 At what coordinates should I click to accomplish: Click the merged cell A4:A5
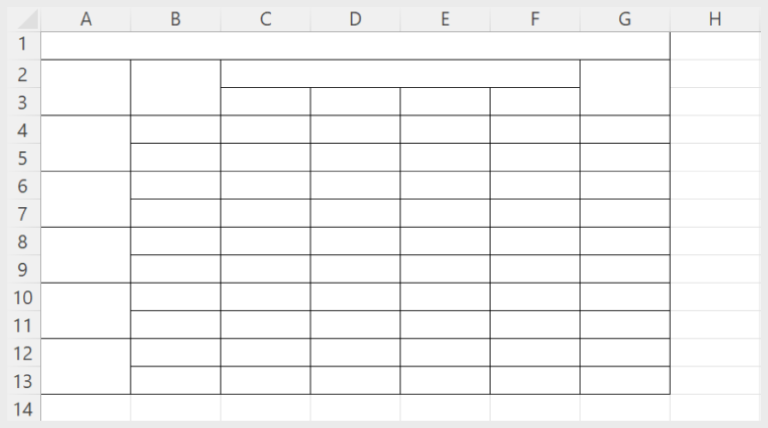click(86, 143)
